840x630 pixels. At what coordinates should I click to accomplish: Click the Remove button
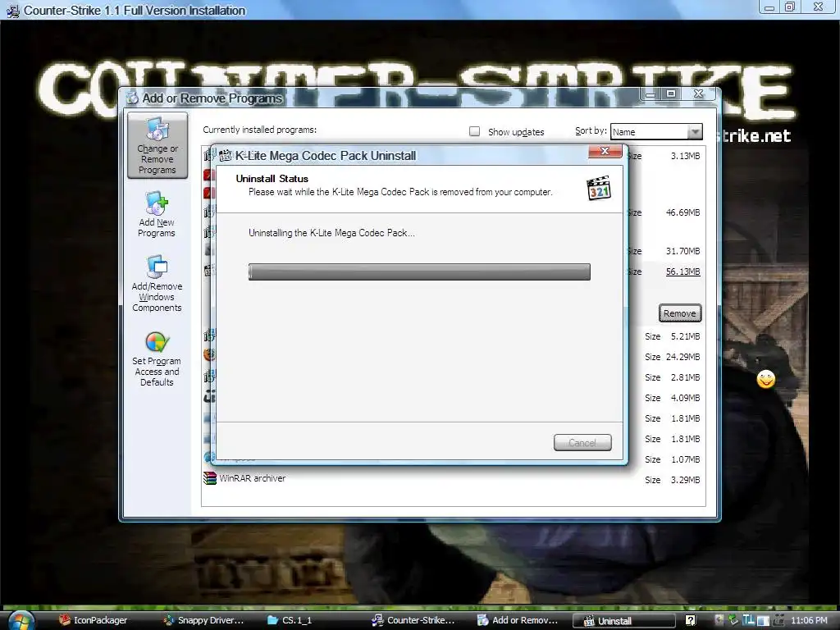coord(680,313)
